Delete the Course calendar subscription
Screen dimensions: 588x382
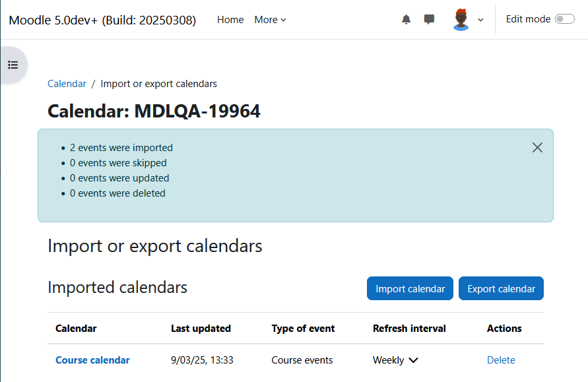click(501, 360)
